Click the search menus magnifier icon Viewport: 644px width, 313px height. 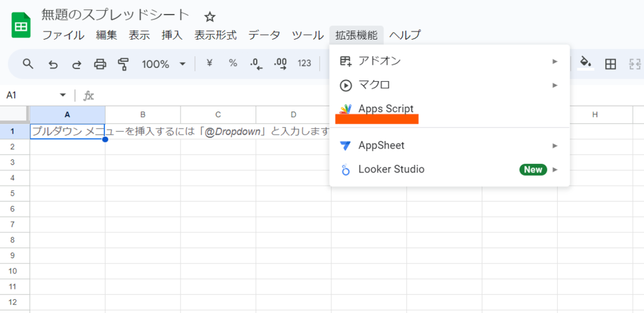28,64
